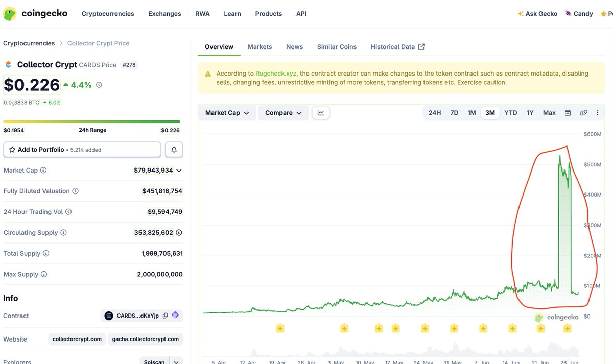
Task: Expand the Market Cap value chevron
Action: point(179,170)
